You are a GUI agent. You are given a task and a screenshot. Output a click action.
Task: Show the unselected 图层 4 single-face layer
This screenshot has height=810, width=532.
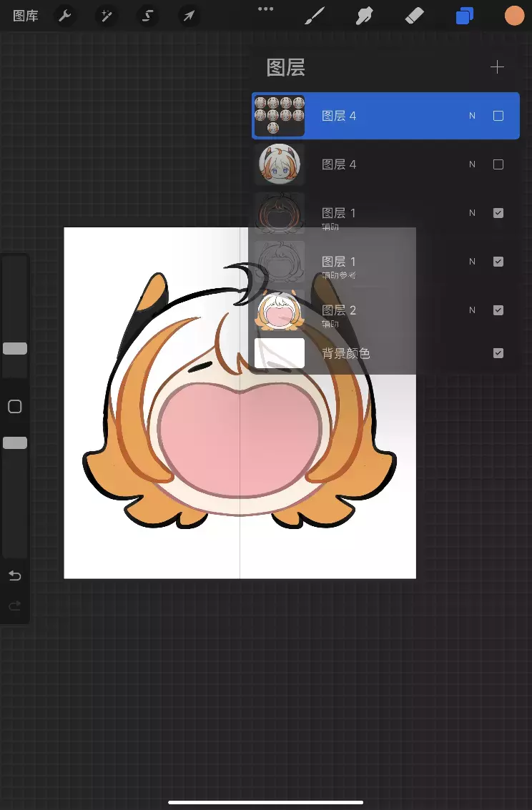tap(498, 164)
